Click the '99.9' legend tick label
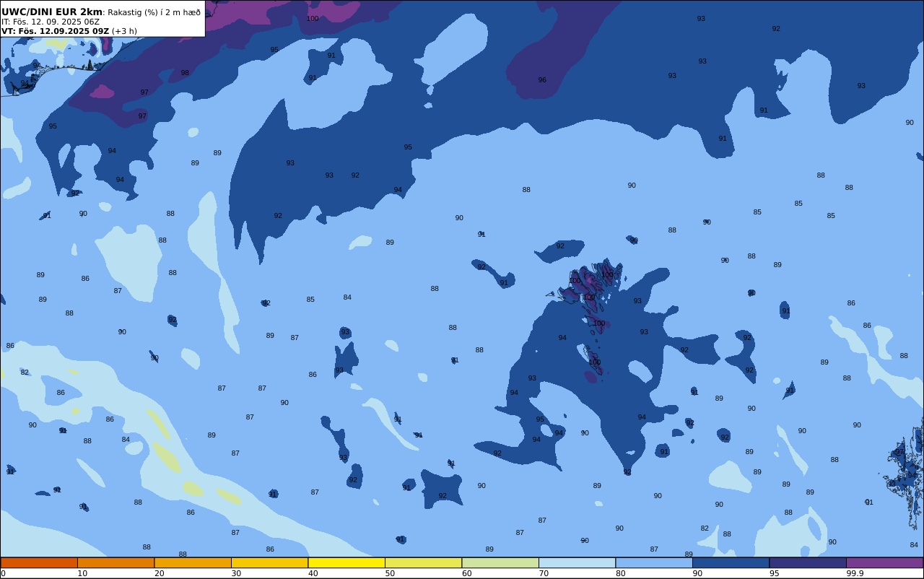The image size is (924, 579). pyautogui.click(x=855, y=573)
